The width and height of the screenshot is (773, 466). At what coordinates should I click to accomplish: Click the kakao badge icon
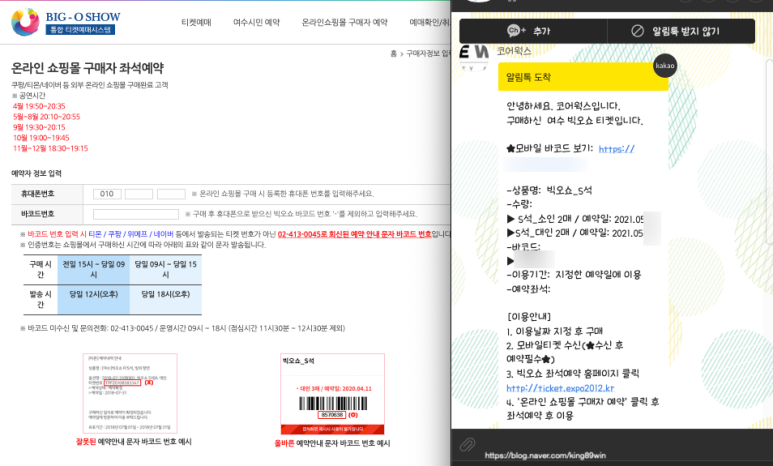click(665, 66)
